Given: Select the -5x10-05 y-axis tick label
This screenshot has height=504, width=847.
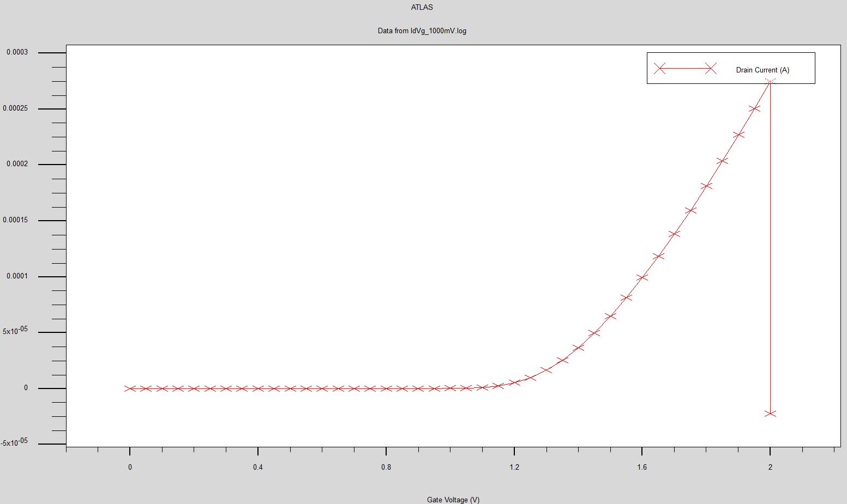Looking at the screenshot, I should pos(14,442).
